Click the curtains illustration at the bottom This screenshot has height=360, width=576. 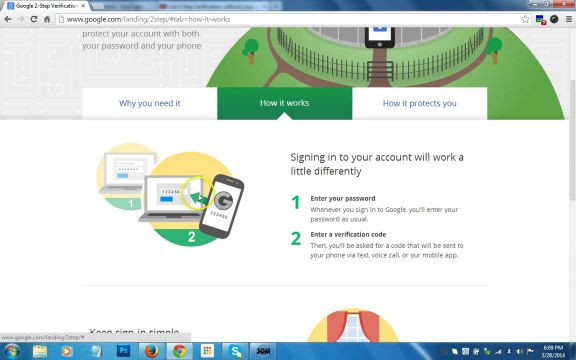coord(353,325)
